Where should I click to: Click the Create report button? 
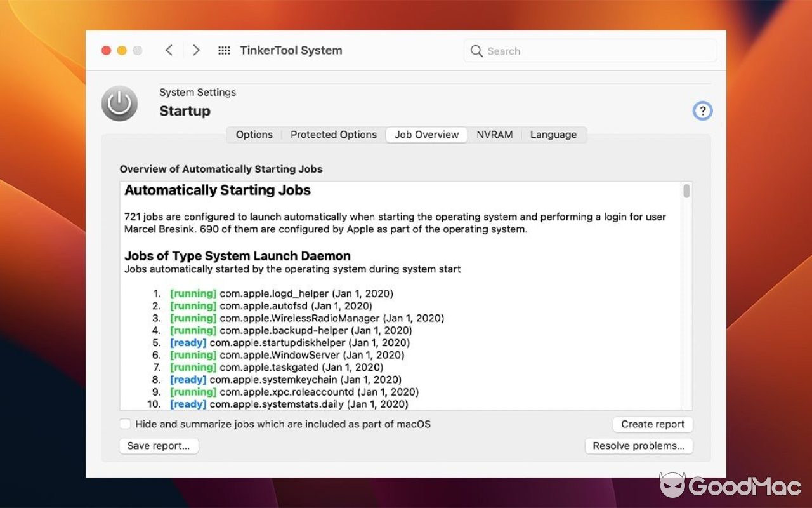653,424
